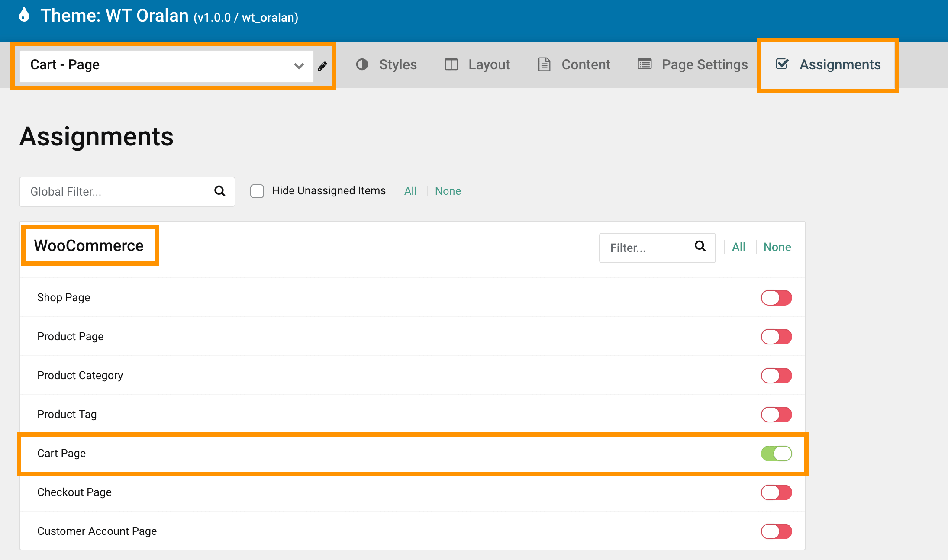Screen dimensions: 948x560
Task: Click the global None link
Action: (x=448, y=191)
